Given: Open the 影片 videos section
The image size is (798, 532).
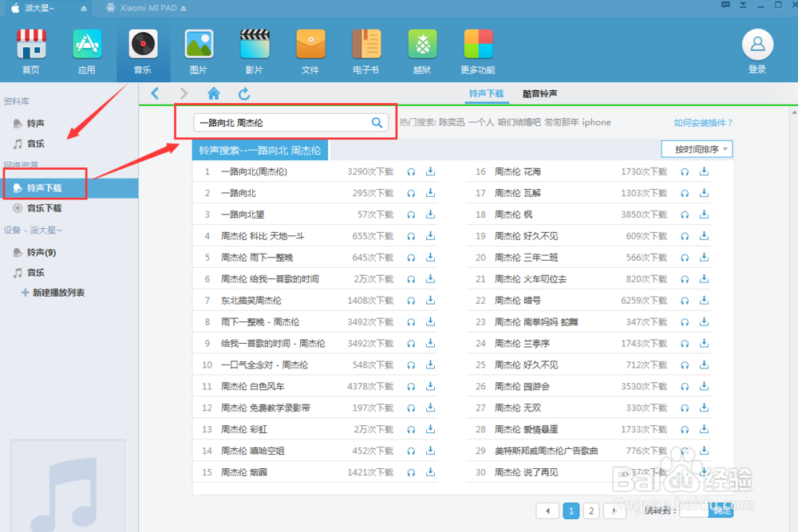Looking at the screenshot, I should 255,51.
